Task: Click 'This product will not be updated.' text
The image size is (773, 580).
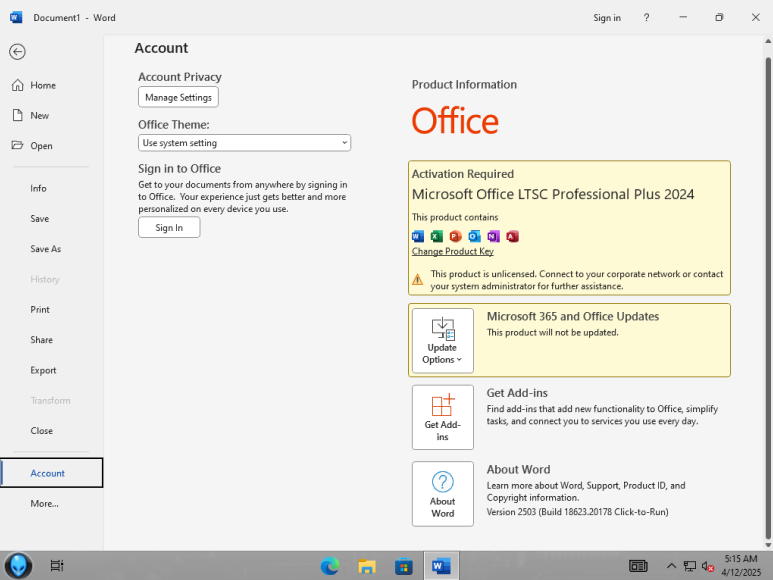Action: pyautogui.click(x=552, y=333)
